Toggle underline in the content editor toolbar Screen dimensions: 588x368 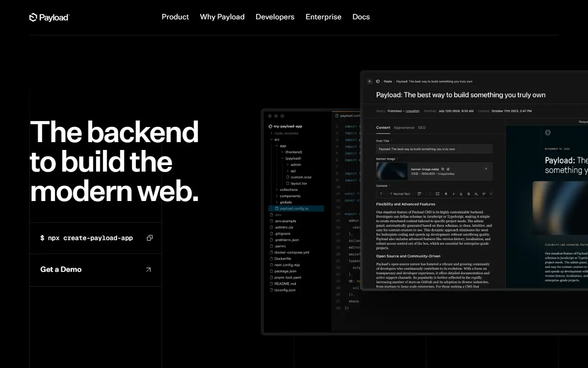461,194
